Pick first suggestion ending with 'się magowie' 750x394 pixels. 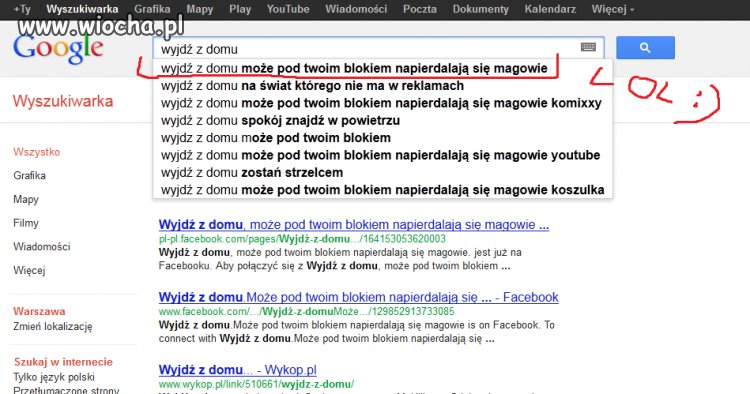coord(382,68)
